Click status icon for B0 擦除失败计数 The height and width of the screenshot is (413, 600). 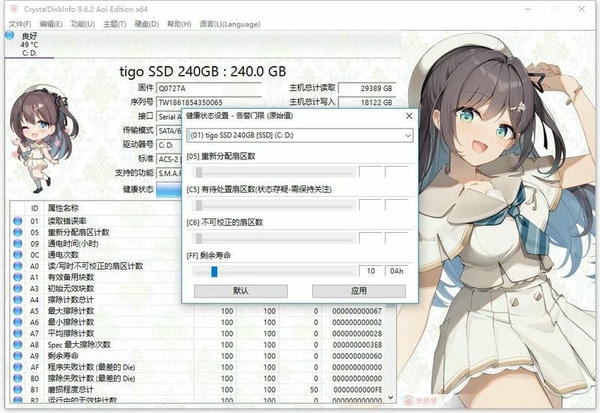pos(17,378)
